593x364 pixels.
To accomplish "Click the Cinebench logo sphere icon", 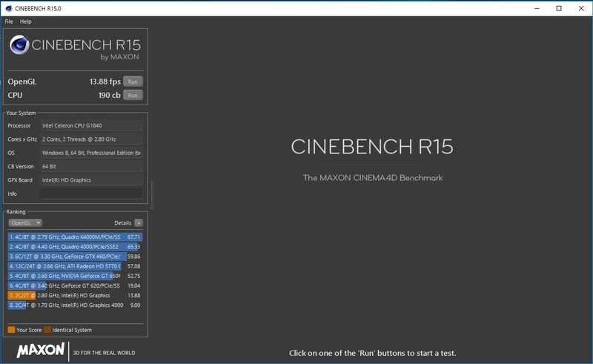I will [19, 45].
